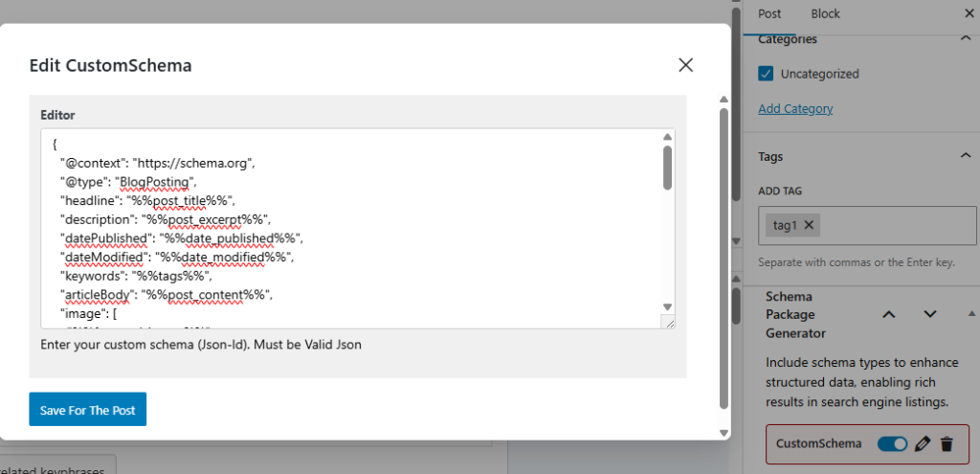Toggle the CustomSchema switch off

tap(892, 443)
